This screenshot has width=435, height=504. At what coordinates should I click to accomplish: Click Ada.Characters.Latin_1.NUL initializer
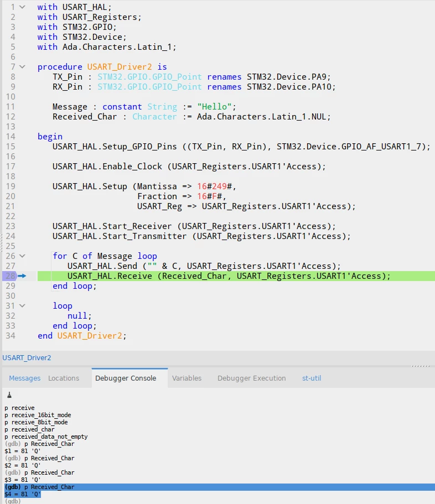(262, 116)
